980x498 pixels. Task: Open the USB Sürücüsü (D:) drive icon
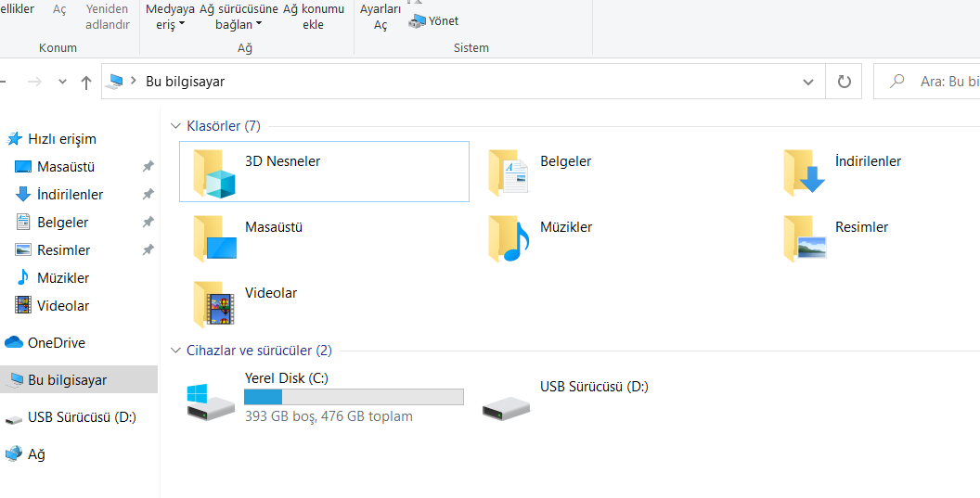pos(506,400)
